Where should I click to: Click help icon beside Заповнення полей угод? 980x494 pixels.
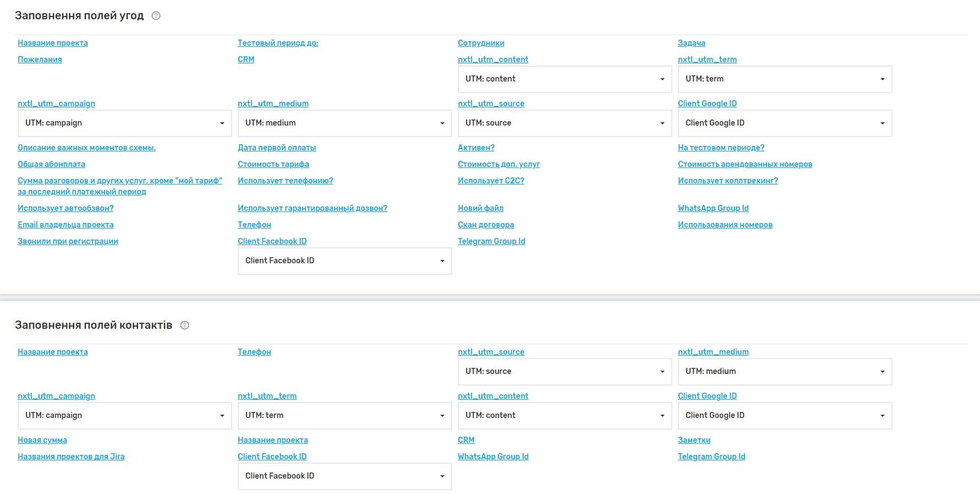156,16
